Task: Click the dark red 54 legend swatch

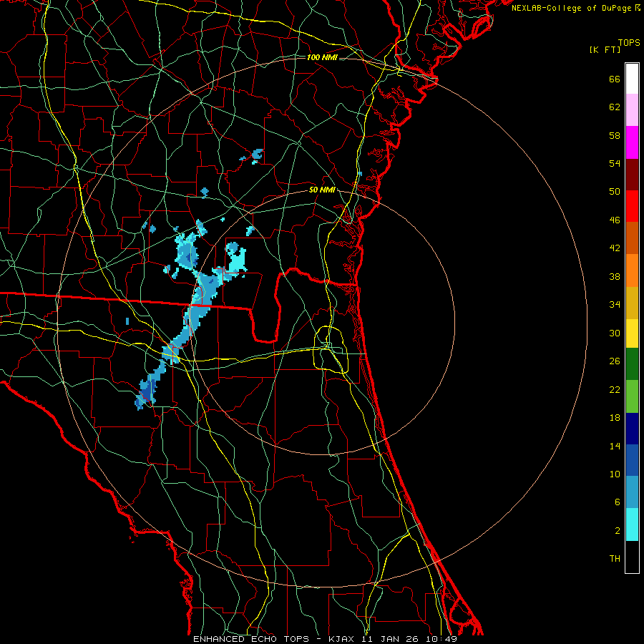Action: tap(632, 174)
